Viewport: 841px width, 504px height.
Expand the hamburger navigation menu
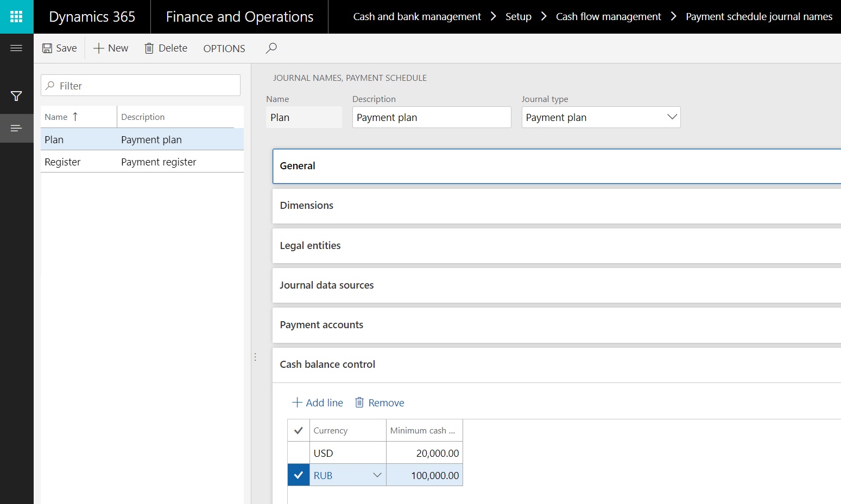(16, 48)
